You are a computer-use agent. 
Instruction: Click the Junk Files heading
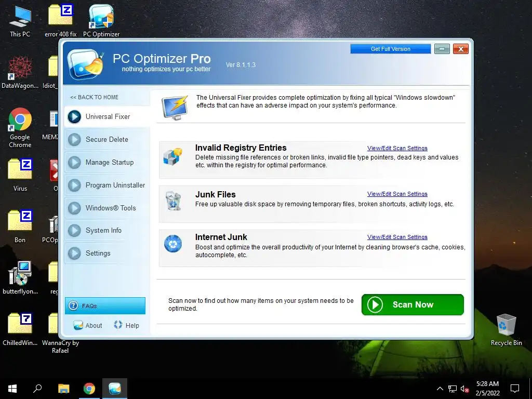216,194
